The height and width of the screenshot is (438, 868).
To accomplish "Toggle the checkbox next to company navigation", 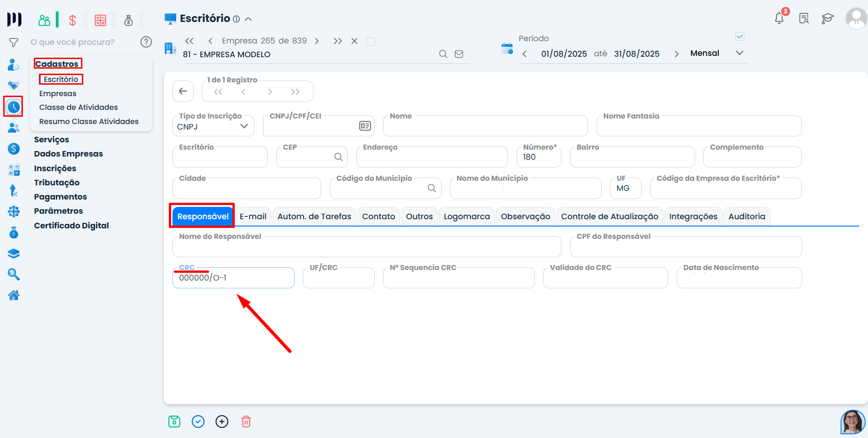I will pyautogui.click(x=371, y=41).
